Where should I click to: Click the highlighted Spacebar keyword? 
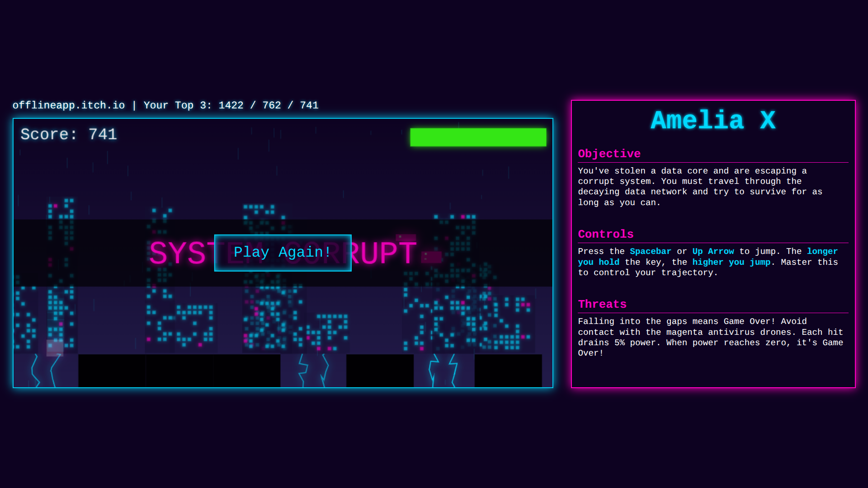[x=650, y=251]
